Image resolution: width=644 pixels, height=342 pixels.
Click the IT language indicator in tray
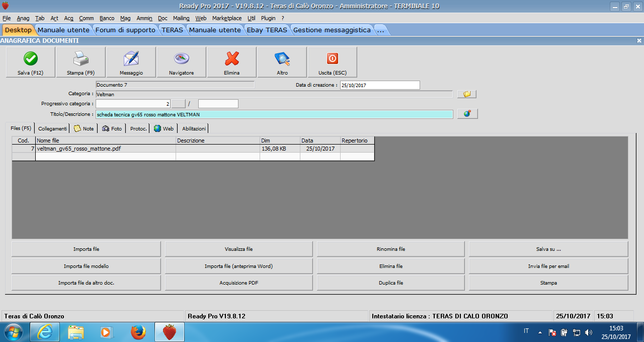526,331
